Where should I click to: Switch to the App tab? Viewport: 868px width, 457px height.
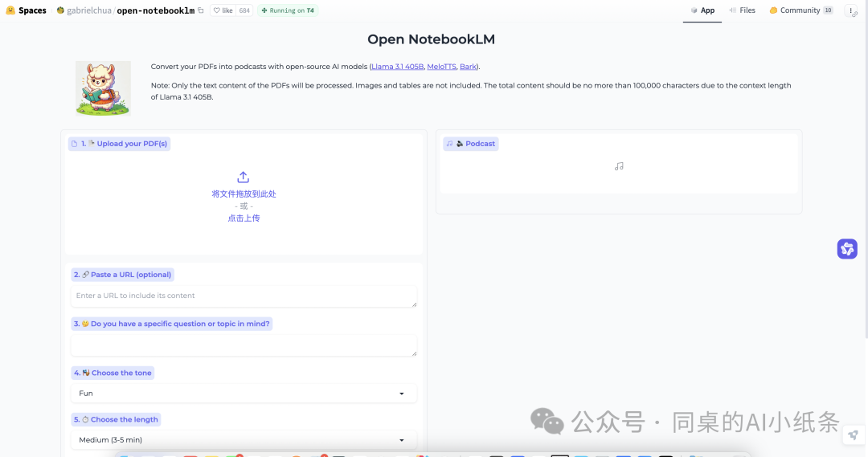702,10
